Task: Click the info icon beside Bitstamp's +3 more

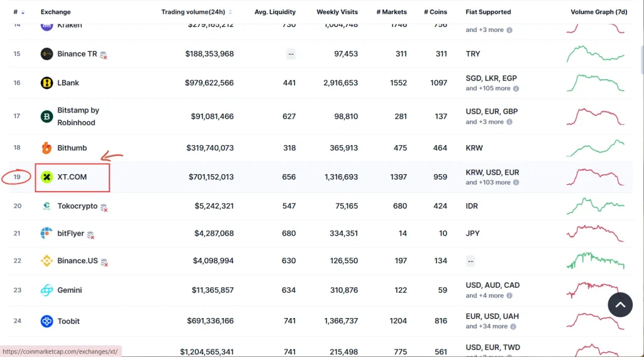Action: (509, 122)
